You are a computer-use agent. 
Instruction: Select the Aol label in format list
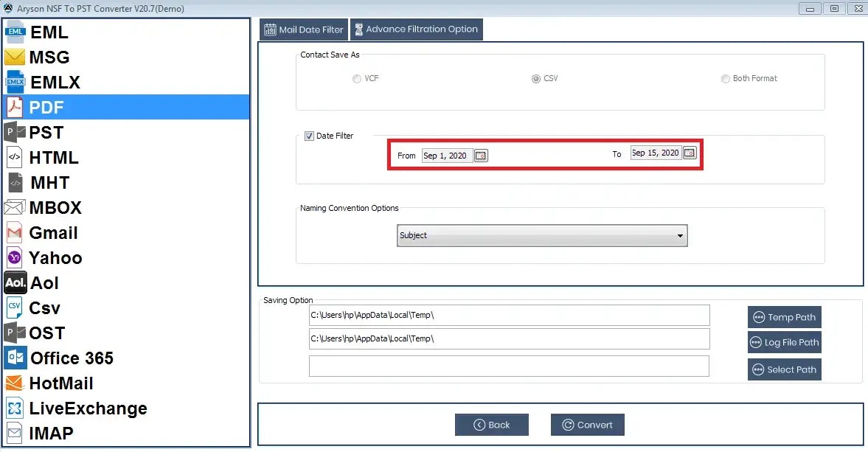tap(44, 282)
